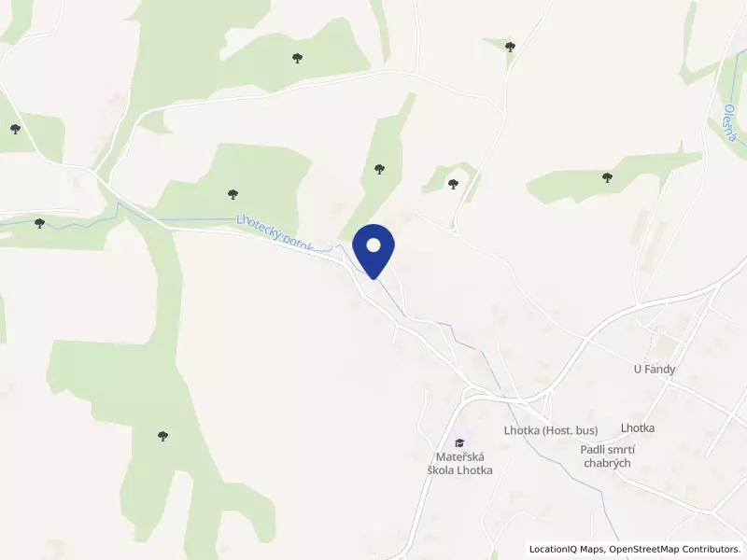Screen dimensions: 747x560
Task: Click tree icon in small patch right of pin
Action: pos(453,184)
